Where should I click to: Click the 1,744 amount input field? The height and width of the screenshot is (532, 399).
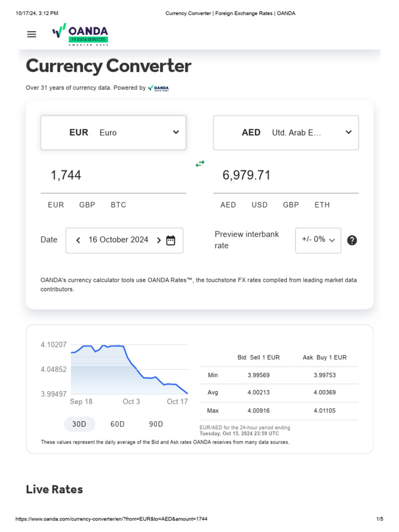113,176
